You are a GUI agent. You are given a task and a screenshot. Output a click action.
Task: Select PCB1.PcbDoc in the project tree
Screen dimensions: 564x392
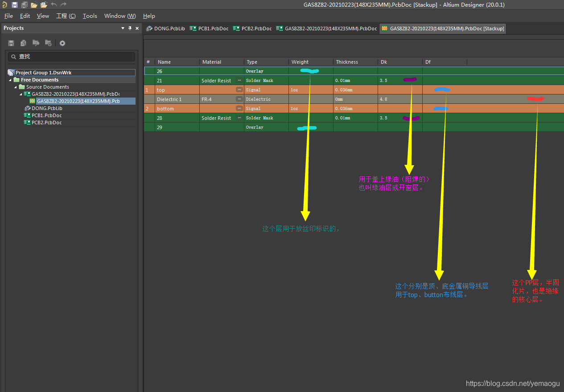pyautogui.click(x=47, y=115)
